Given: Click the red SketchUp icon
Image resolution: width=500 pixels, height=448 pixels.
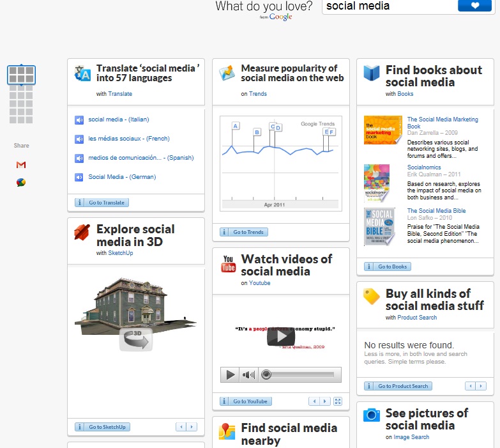Looking at the screenshot, I should tap(82, 232).
